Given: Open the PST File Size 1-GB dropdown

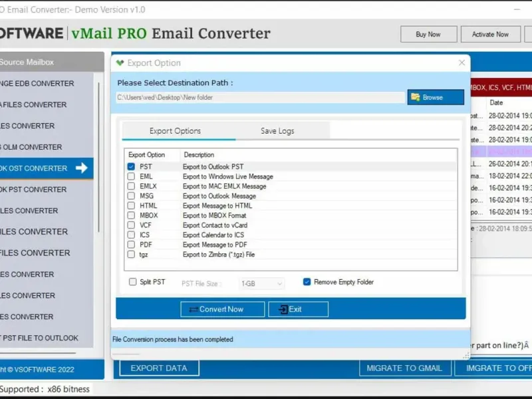Looking at the screenshot, I should coord(261,283).
